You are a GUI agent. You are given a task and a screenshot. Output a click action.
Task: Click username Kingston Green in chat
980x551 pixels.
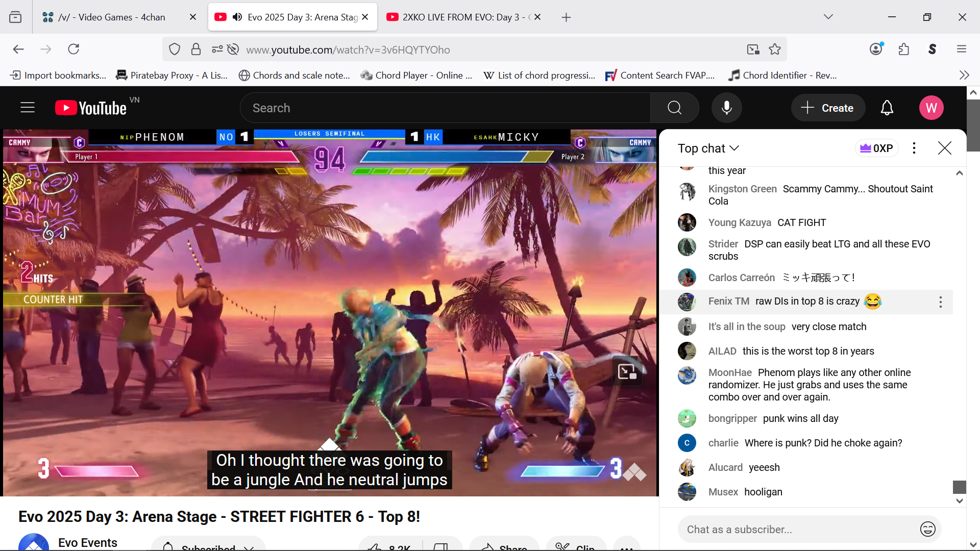click(742, 189)
